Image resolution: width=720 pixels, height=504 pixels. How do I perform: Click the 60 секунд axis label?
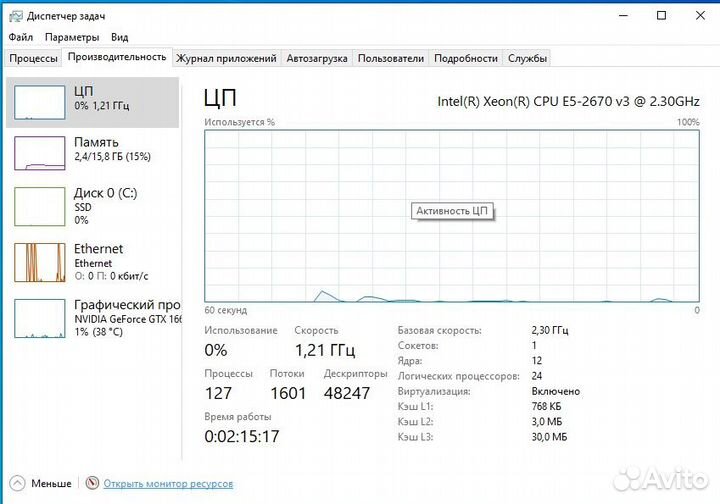point(225,310)
